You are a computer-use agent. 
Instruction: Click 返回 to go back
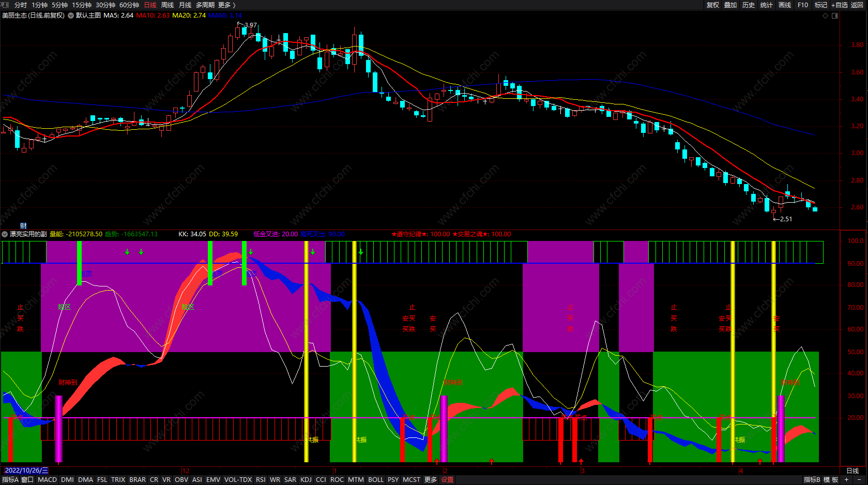click(x=857, y=5)
